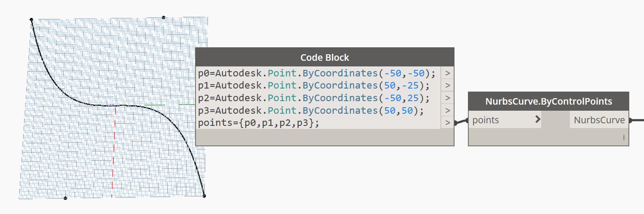Click the NurbsCurve output port
This screenshot has height=214, width=644.
(599, 120)
